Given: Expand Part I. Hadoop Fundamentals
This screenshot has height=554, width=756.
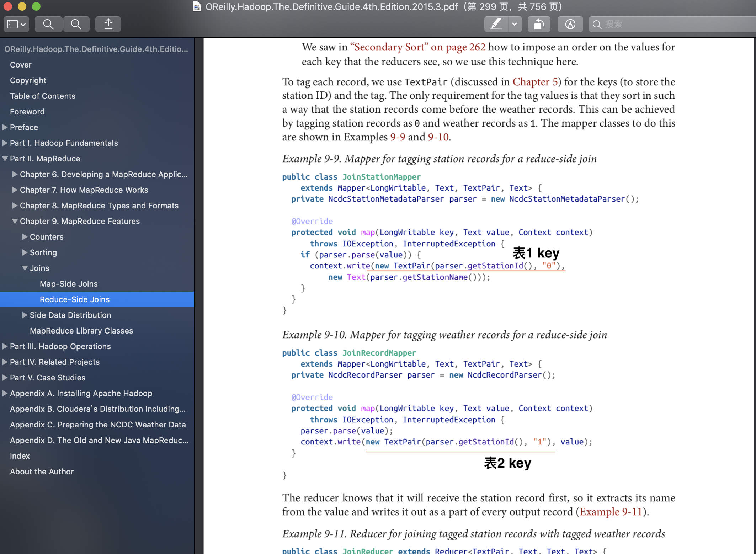Looking at the screenshot, I should point(5,143).
